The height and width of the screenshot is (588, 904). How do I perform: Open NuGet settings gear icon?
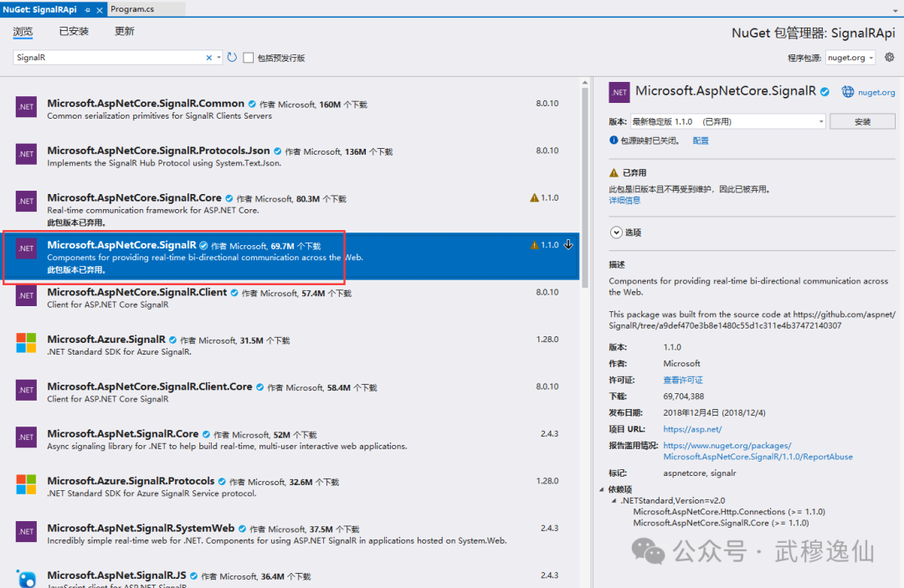coord(890,57)
